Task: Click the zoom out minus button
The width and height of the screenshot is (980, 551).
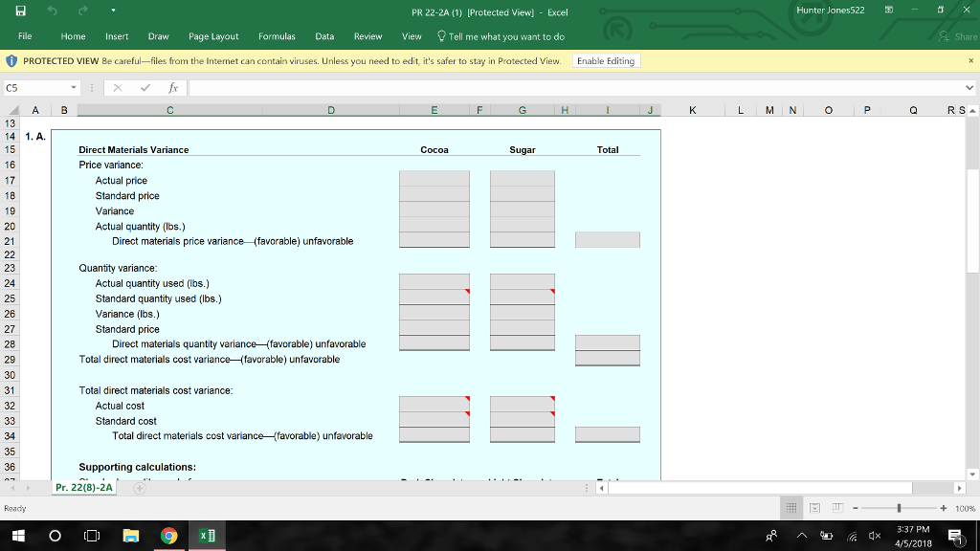Action: pyautogui.click(x=856, y=509)
